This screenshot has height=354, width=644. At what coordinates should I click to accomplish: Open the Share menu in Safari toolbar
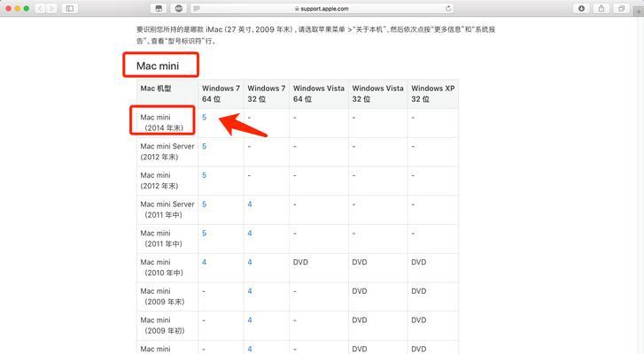point(601,8)
